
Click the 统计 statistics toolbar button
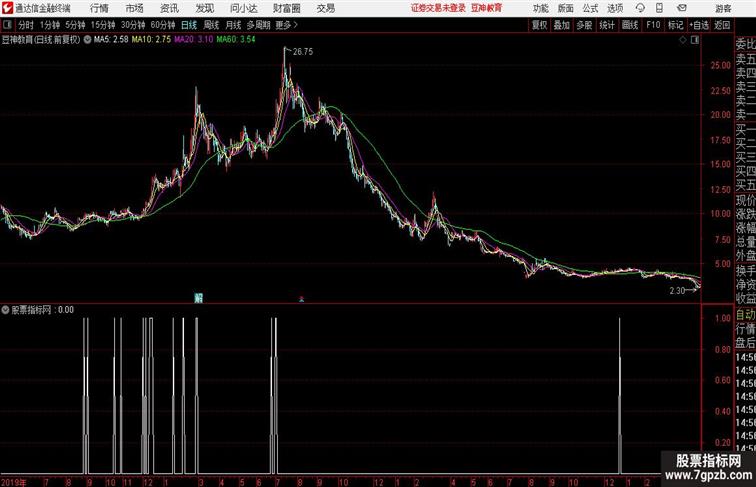(x=607, y=25)
